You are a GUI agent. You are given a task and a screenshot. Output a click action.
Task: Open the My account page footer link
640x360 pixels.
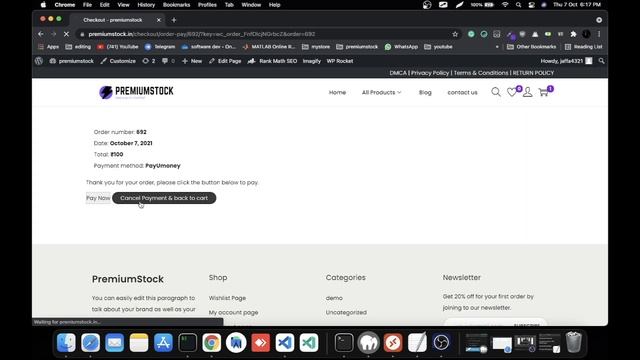point(233,312)
